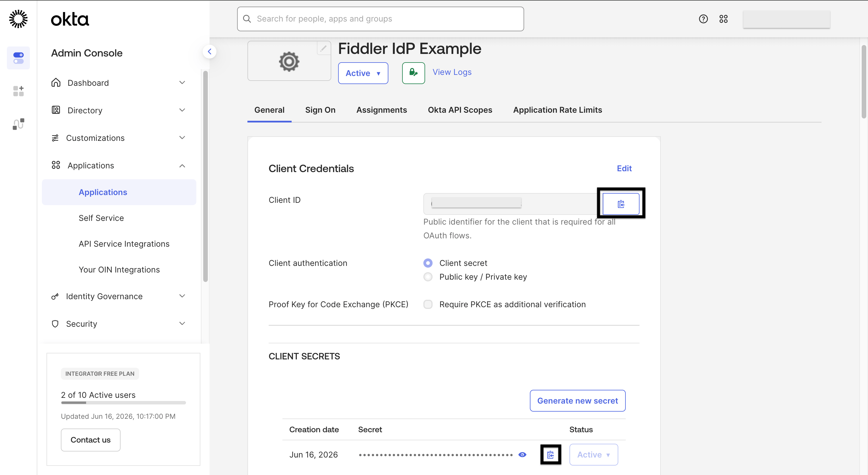Screen dimensions: 868x475
Task: Open the Application Rate Limits tab
Action: pyautogui.click(x=557, y=110)
